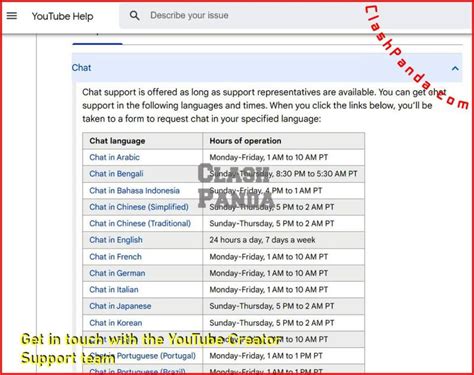
Task: Open the hamburger main menu
Action: coord(12,16)
